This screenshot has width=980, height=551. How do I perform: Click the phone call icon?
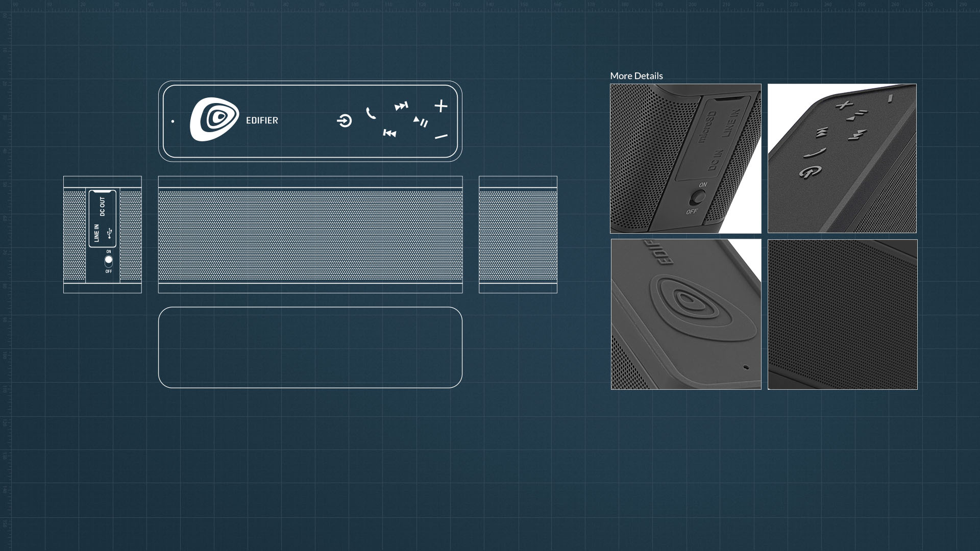(x=371, y=113)
